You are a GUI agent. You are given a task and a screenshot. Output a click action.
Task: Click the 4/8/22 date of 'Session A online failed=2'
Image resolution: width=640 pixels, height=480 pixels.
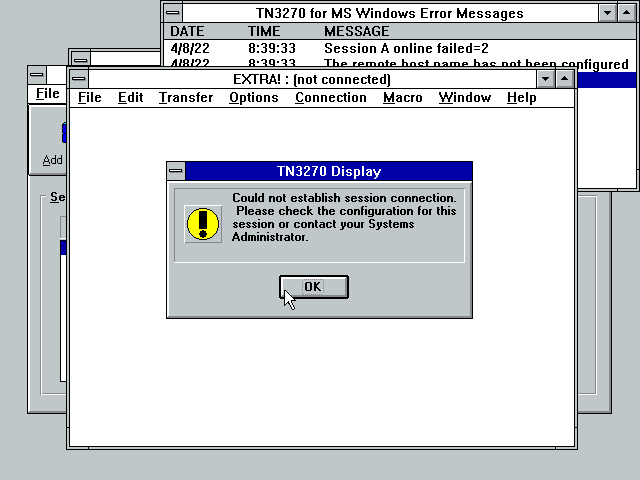tap(190, 49)
